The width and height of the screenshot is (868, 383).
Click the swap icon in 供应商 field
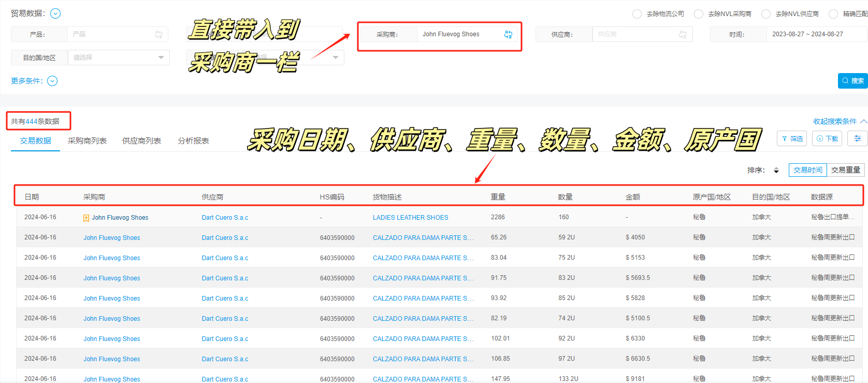tap(683, 34)
